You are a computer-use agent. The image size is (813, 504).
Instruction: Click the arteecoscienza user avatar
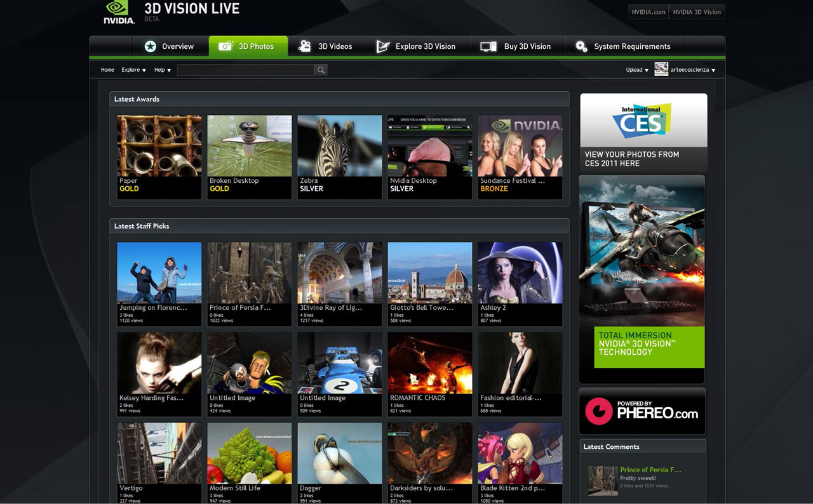click(x=661, y=69)
